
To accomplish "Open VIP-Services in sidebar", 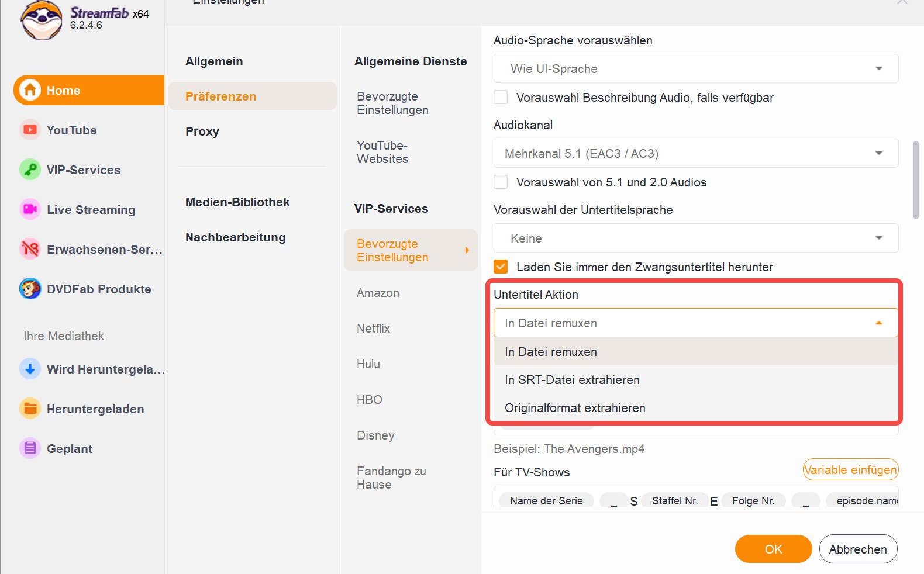I will tap(84, 170).
